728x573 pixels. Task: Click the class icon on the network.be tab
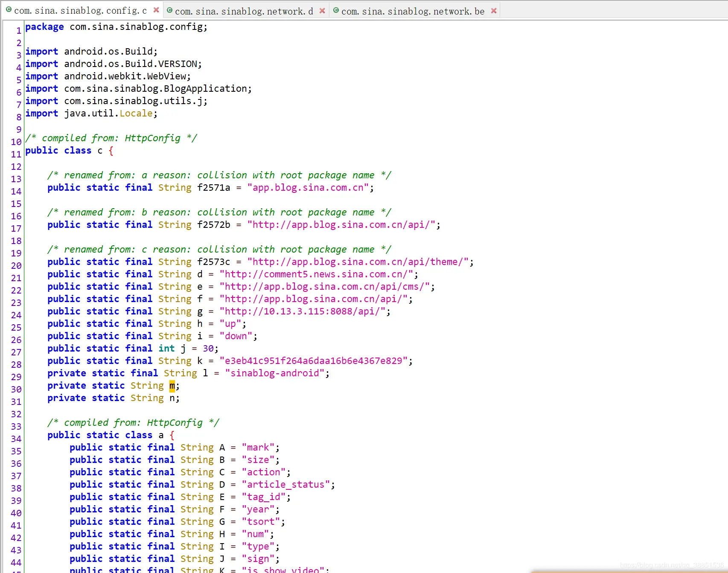[x=336, y=10]
